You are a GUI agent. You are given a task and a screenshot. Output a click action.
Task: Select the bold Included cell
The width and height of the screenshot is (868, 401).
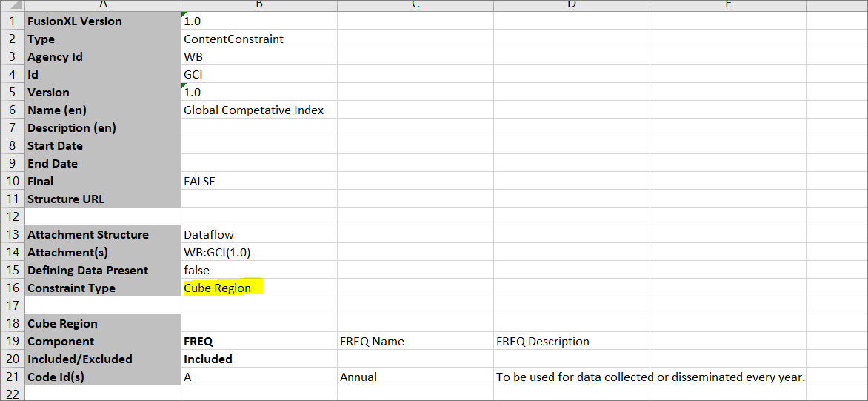(207, 359)
